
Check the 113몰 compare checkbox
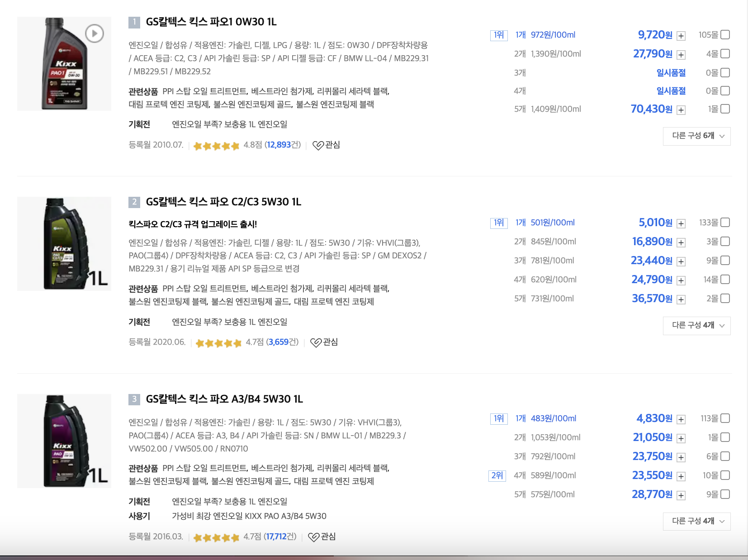[x=725, y=418]
